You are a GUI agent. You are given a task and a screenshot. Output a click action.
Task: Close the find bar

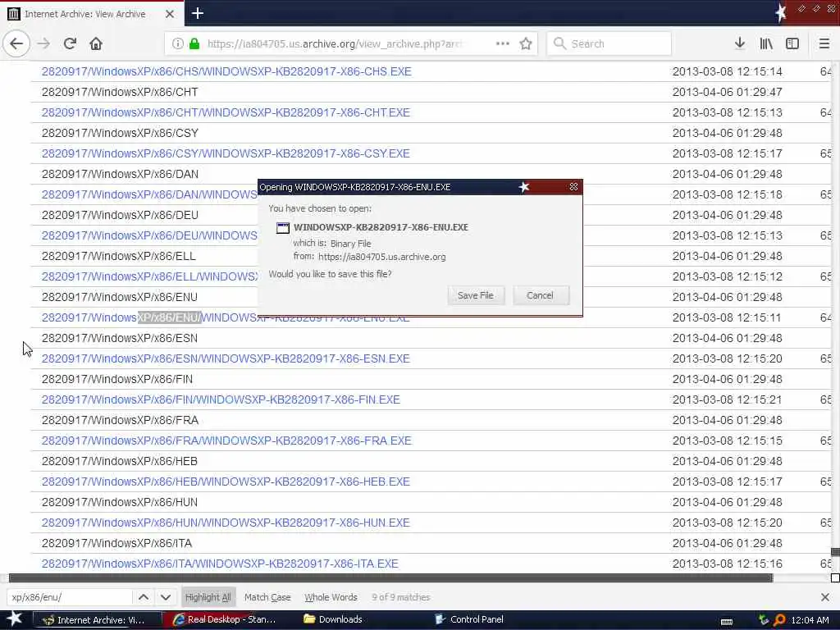pos(825,597)
